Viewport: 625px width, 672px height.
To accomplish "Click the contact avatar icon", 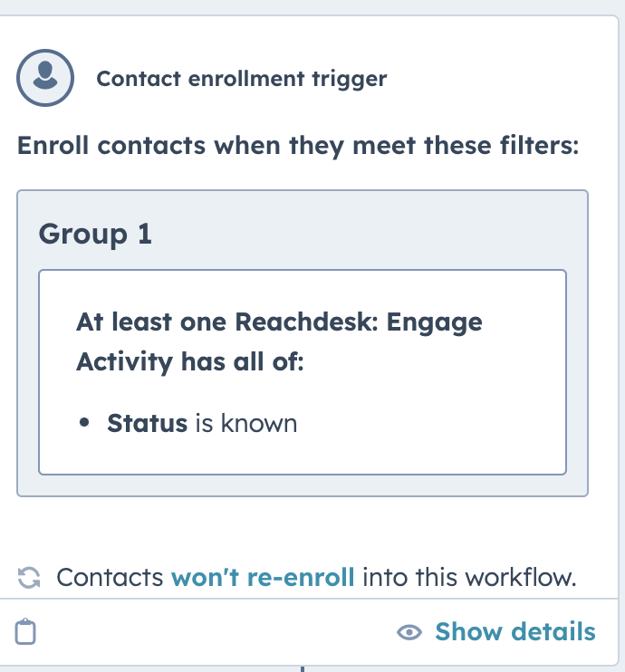I will (45, 78).
